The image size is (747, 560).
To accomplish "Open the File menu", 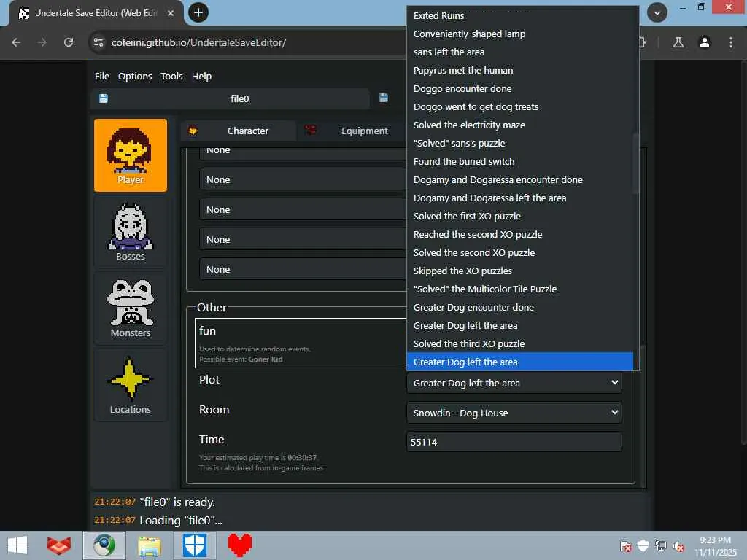I will click(102, 76).
